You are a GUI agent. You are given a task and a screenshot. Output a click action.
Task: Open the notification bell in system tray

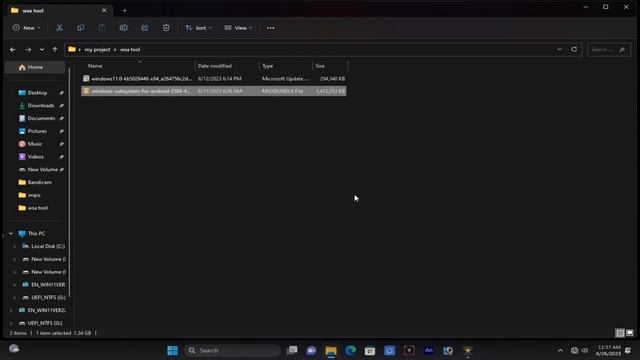(x=628, y=350)
